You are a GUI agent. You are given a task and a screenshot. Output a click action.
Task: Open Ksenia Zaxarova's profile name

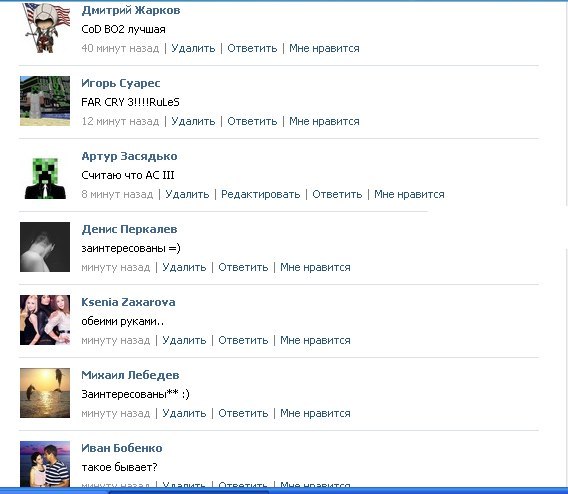(x=128, y=302)
